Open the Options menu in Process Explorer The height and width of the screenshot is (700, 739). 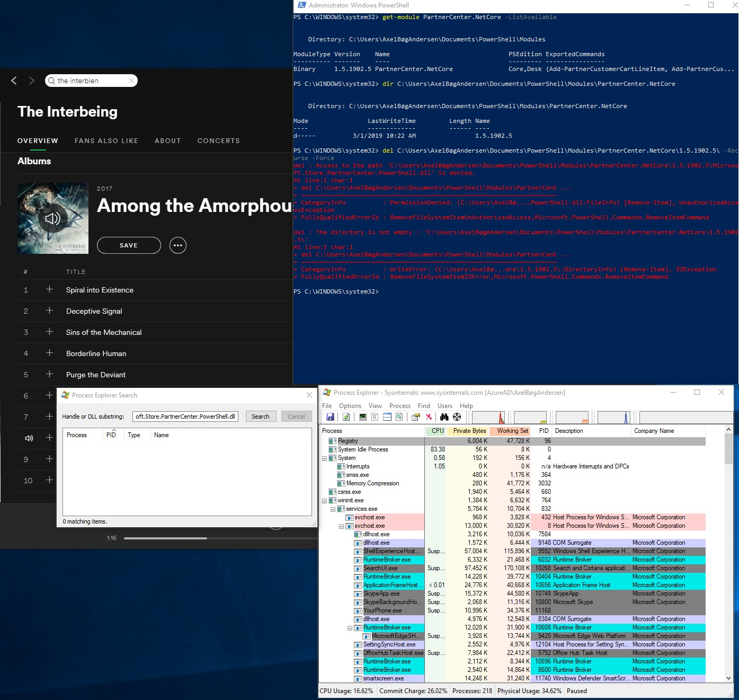coord(350,405)
